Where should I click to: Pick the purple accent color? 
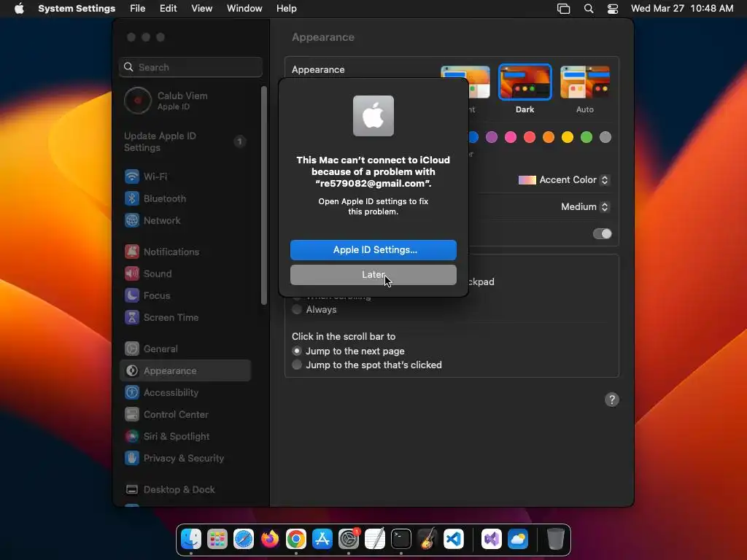pos(492,138)
